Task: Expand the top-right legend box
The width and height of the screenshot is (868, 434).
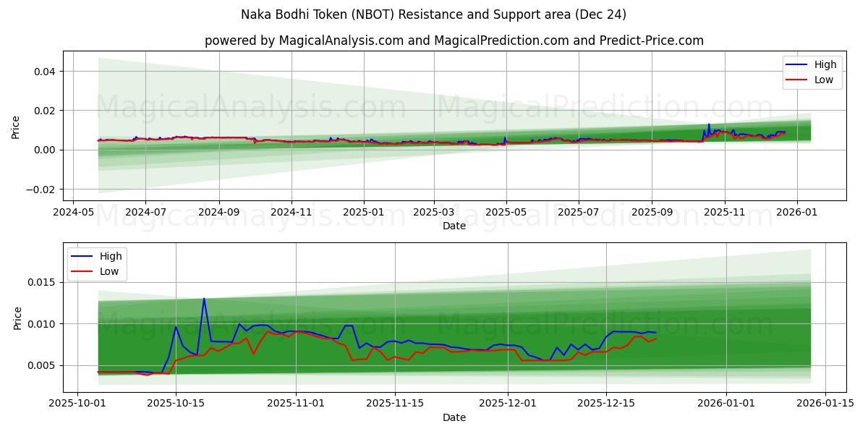Action: (x=814, y=71)
